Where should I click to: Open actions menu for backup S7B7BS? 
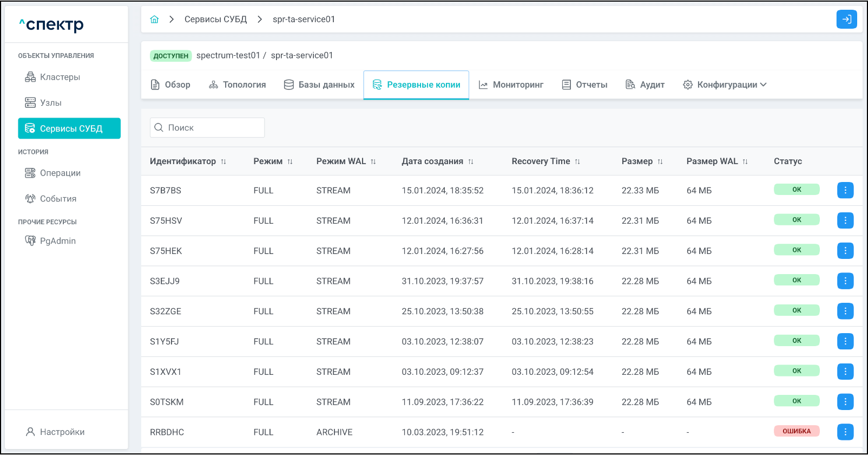point(845,190)
